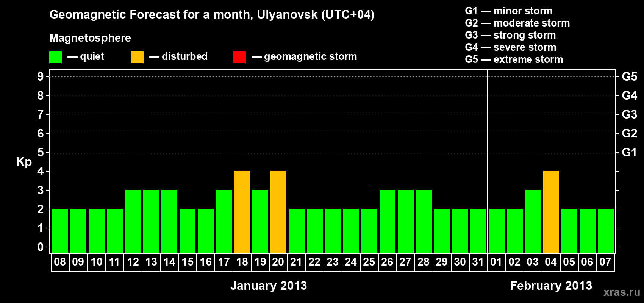Click date label 31 on the axis
Viewport: 644px width, 303px height.
point(478,262)
